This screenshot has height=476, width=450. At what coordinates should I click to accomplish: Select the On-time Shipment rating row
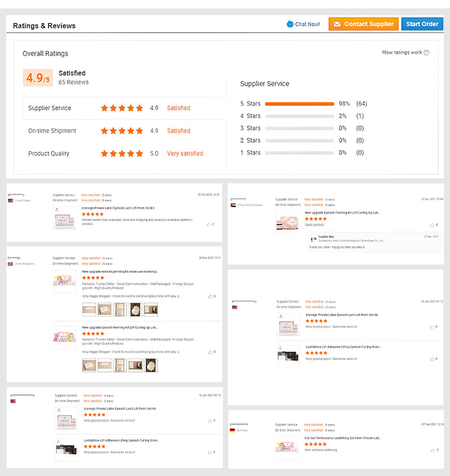pyautogui.click(x=124, y=131)
